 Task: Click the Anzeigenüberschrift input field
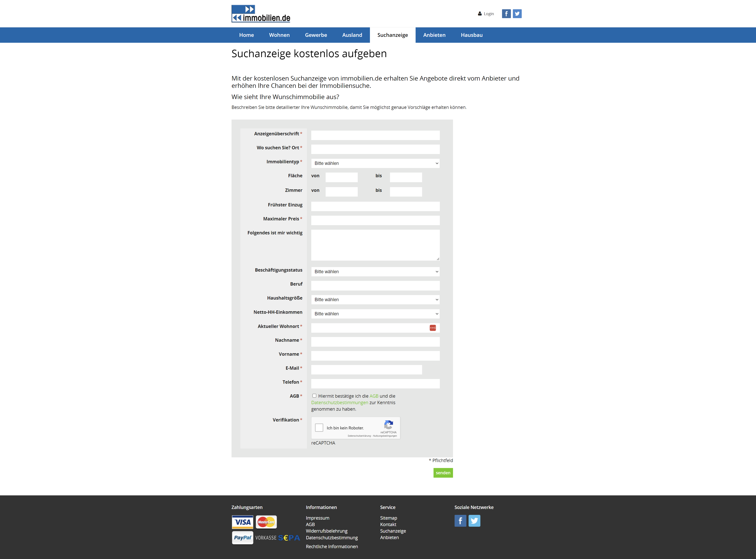point(375,135)
